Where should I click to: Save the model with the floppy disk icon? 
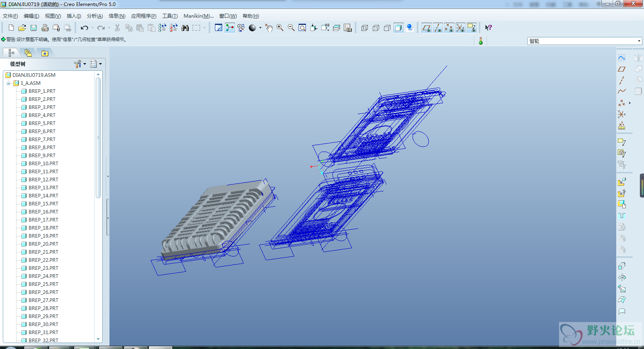33,28
